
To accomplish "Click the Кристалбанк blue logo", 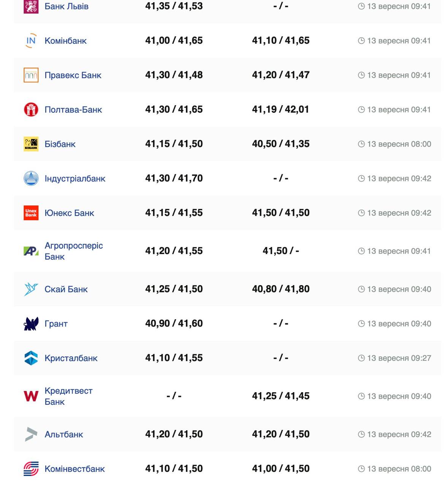I will click(x=31, y=358).
